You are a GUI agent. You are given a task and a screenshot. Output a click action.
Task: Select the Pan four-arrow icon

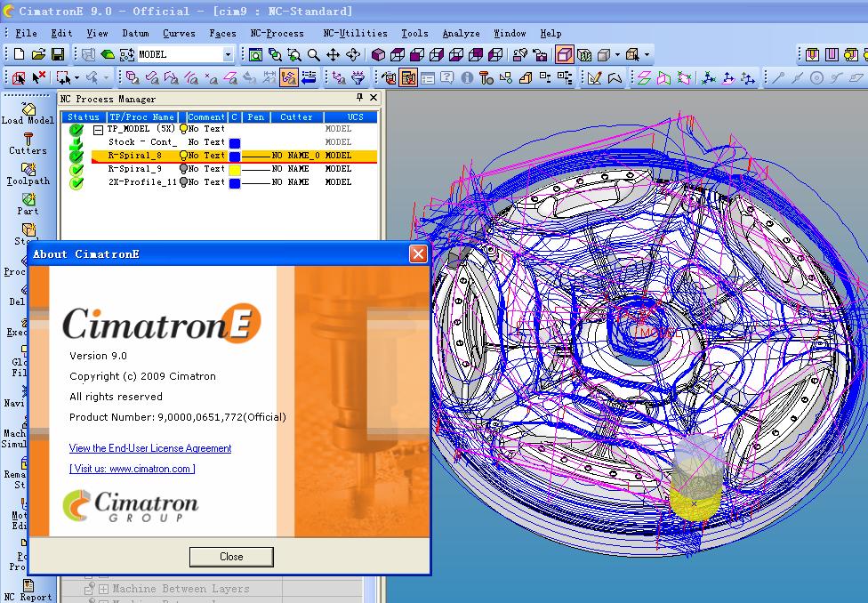(333, 54)
